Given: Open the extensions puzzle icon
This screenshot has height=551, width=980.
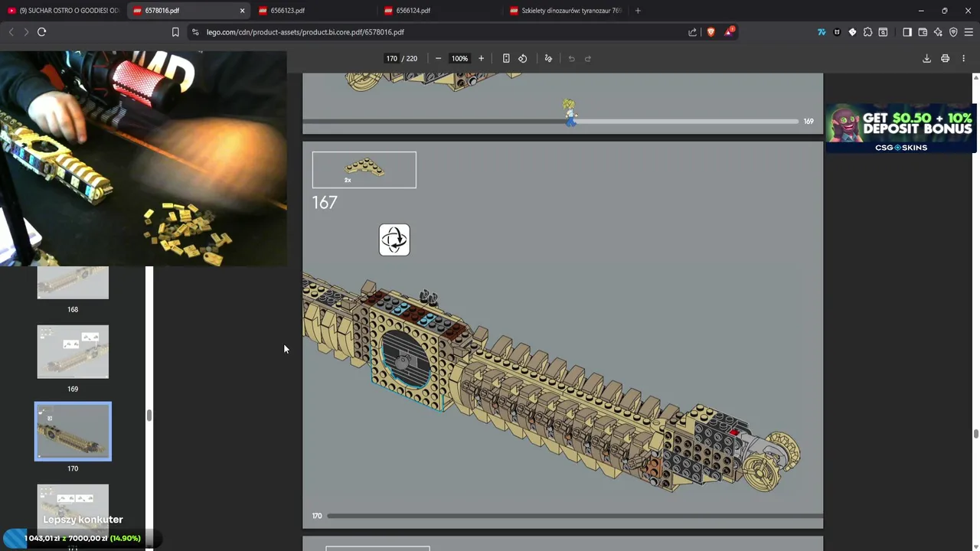Looking at the screenshot, I should (867, 32).
